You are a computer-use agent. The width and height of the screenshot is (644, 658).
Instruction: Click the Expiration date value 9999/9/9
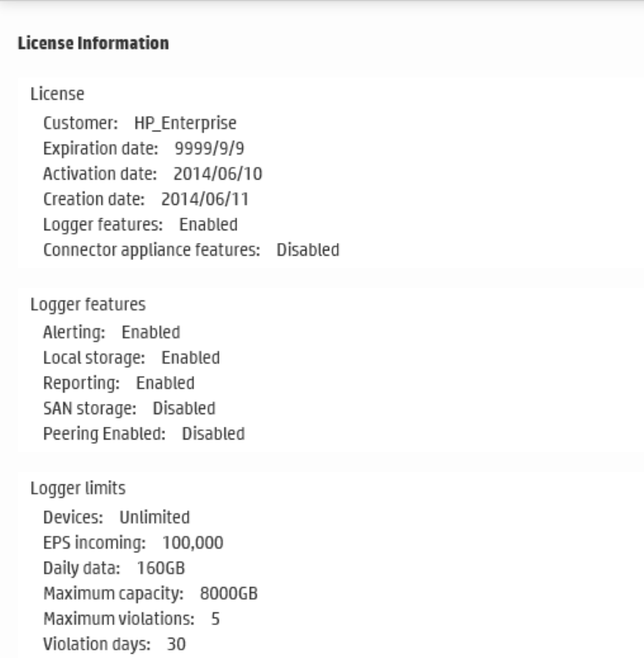click(x=204, y=149)
